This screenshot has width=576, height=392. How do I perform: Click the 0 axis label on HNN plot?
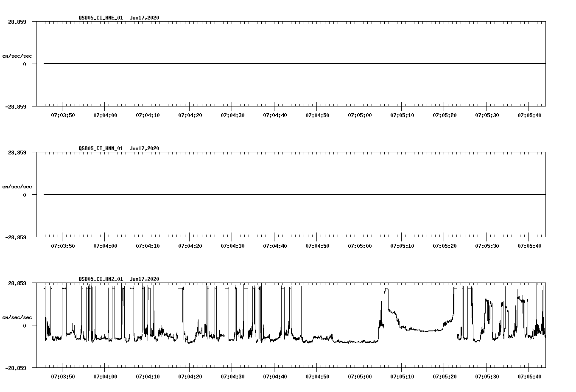(25, 195)
